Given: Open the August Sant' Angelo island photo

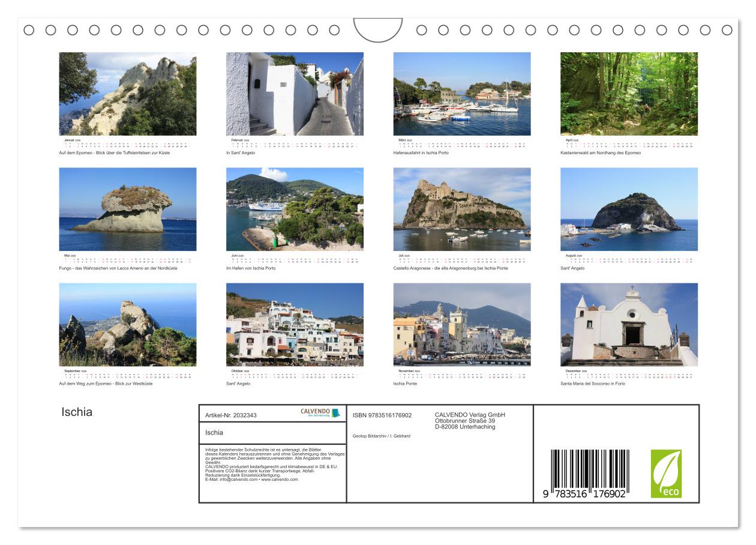Looking at the screenshot, I should [629, 209].
